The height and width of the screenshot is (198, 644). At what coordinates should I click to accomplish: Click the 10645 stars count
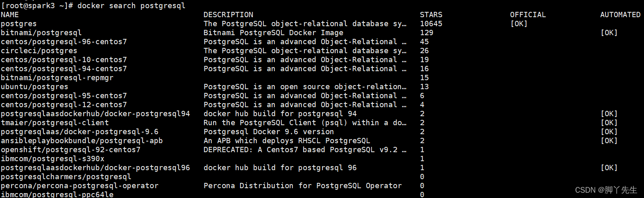(431, 24)
